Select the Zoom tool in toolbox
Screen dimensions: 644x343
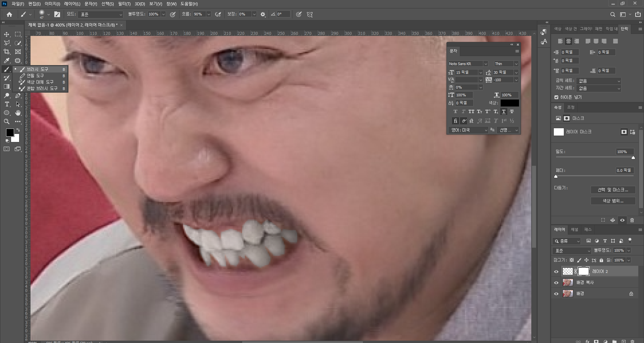[7, 121]
